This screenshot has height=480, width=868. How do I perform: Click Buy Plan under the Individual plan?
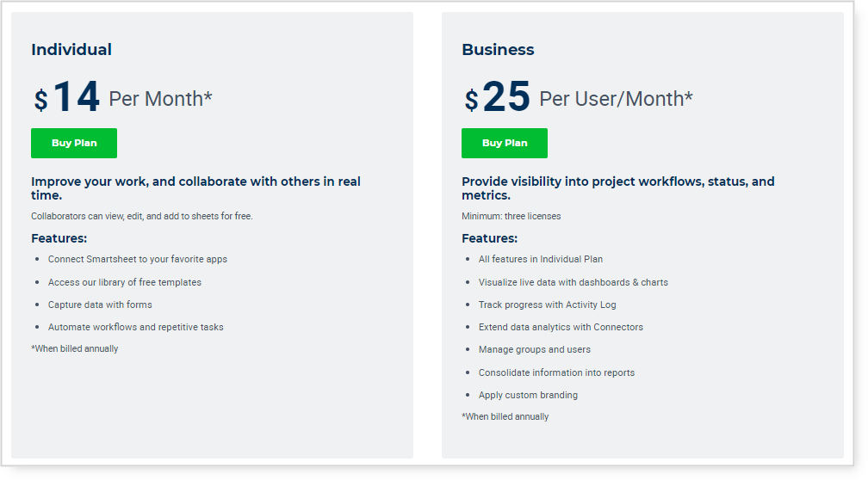[x=74, y=143]
